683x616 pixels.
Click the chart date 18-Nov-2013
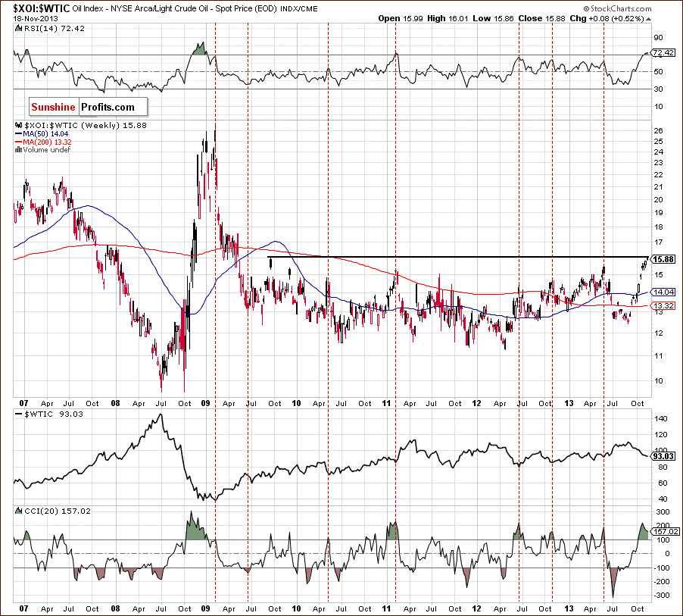[x=36, y=19]
